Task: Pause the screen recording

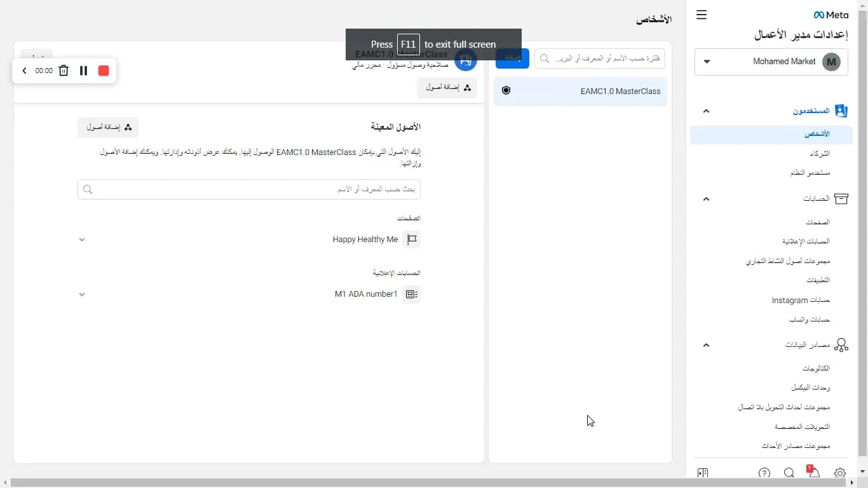Action: click(x=83, y=71)
